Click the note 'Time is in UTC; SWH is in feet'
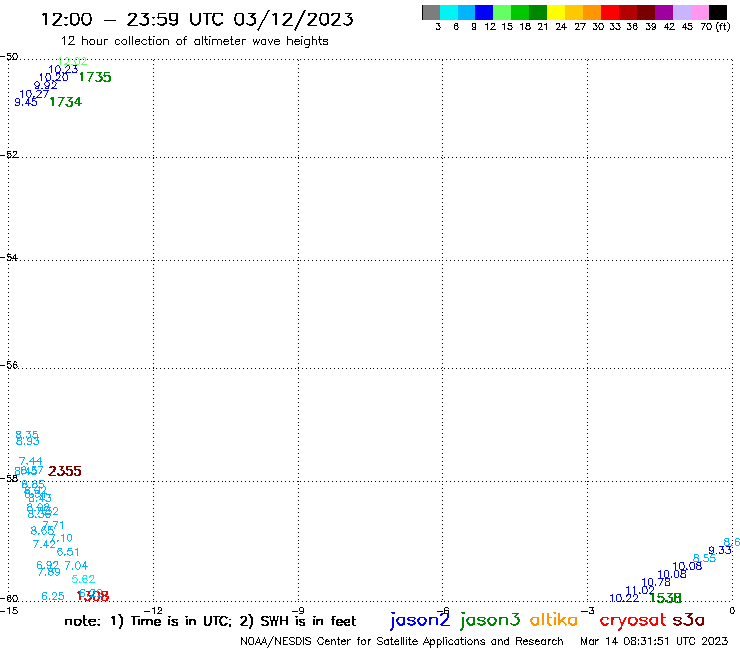 tap(210, 621)
